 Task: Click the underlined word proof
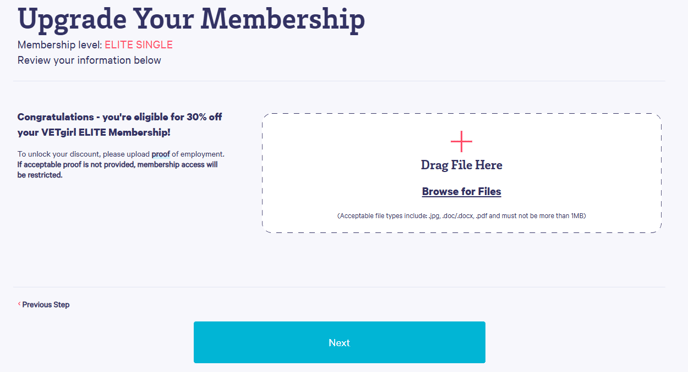tap(161, 154)
